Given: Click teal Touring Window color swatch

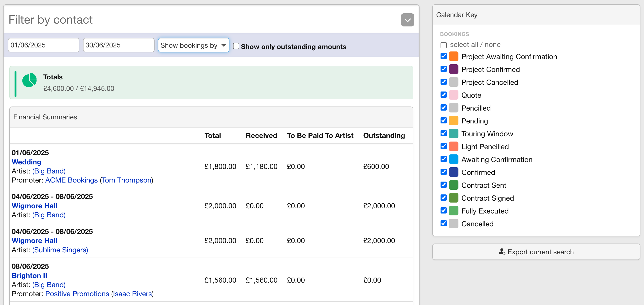Looking at the screenshot, I should click(x=453, y=133).
